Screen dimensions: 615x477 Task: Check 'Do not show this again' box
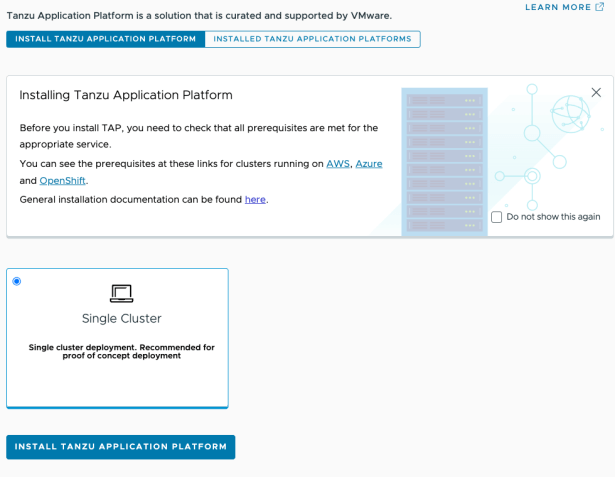496,217
